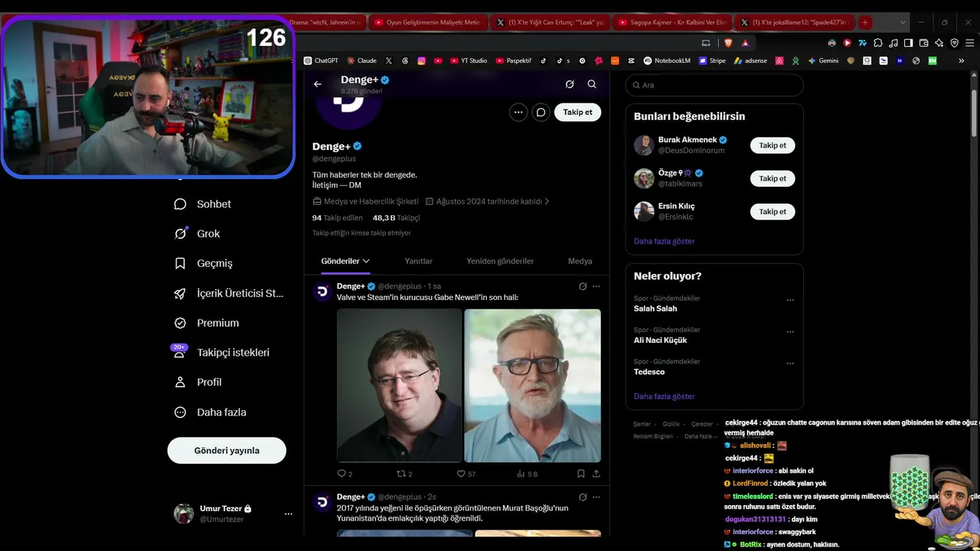Viewport: 980px width, 551px height.
Task: Open the Salah Salah trending topic
Action: click(655, 308)
